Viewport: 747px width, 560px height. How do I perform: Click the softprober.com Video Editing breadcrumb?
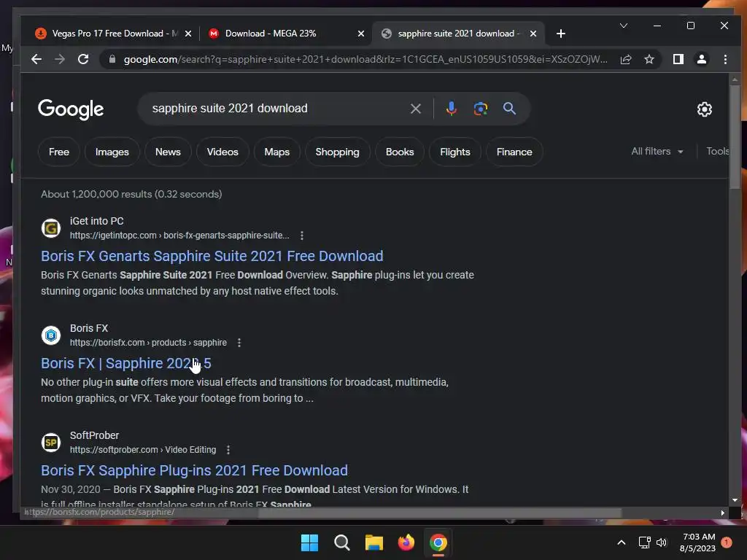[143, 449]
